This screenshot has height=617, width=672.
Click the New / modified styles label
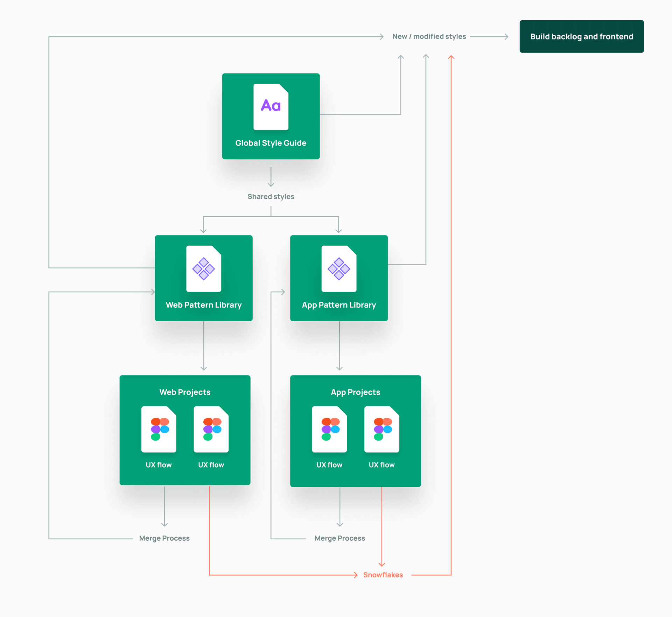point(429,36)
